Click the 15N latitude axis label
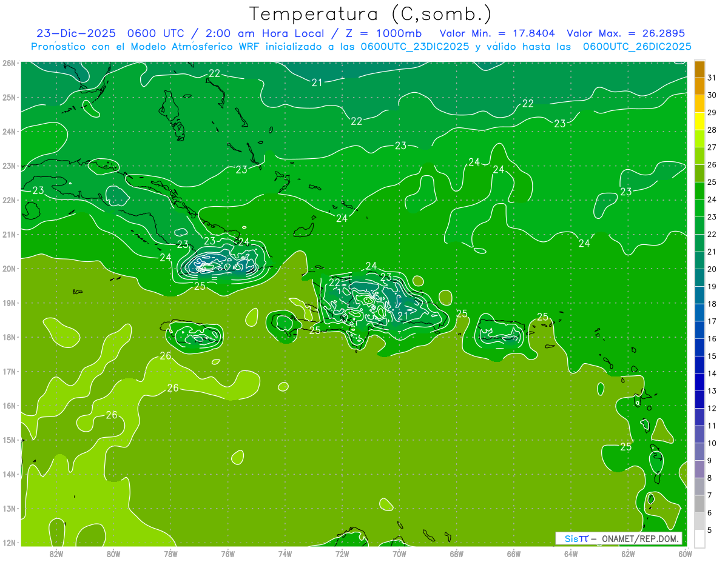This screenshot has height=562, width=728. 9,440
